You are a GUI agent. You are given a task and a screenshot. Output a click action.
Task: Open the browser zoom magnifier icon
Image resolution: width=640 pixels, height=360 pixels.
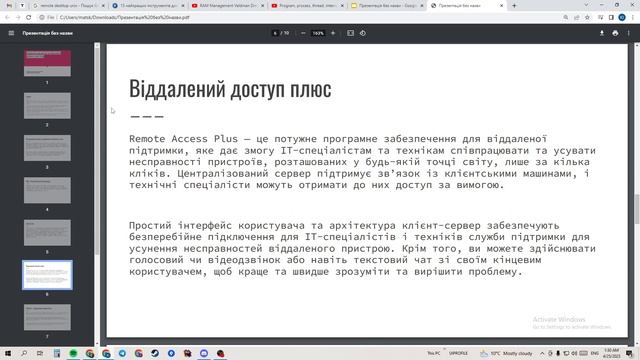(x=566, y=17)
